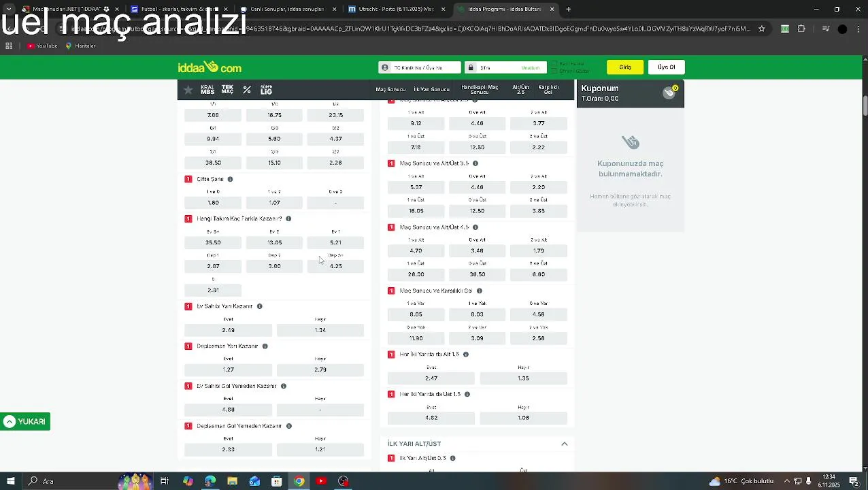Open info icon for Deplasman Yarı Kazanır
The image size is (868, 490).
[265, 346]
